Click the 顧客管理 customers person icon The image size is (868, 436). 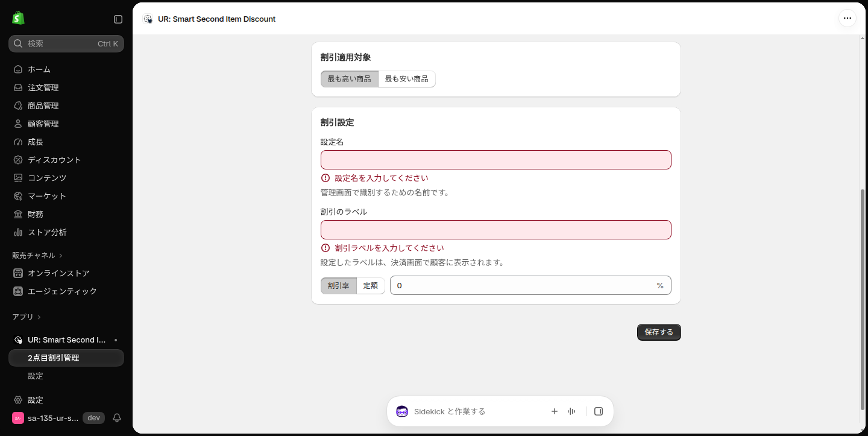point(18,124)
